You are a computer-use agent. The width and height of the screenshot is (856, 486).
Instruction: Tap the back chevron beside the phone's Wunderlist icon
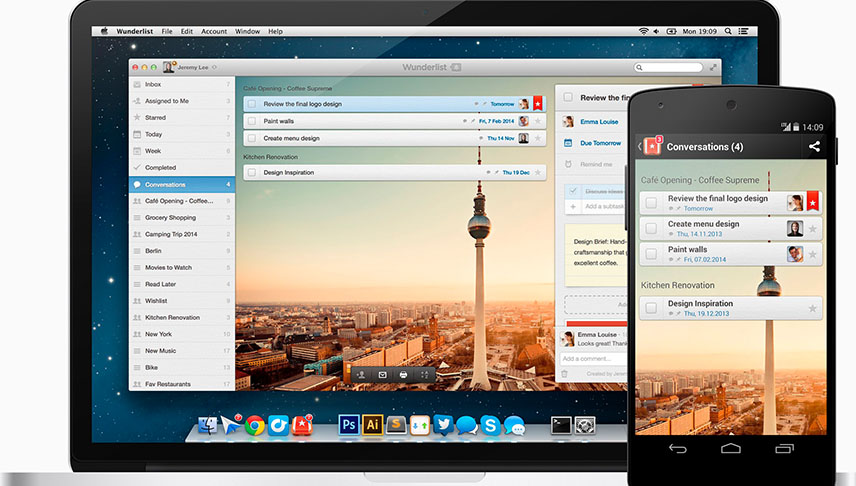coord(640,147)
